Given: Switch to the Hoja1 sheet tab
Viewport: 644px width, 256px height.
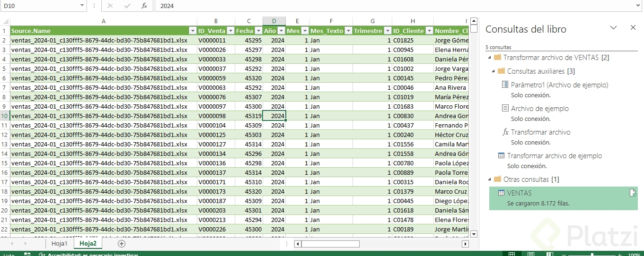Looking at the screenshot, I should tap(60, 244).
